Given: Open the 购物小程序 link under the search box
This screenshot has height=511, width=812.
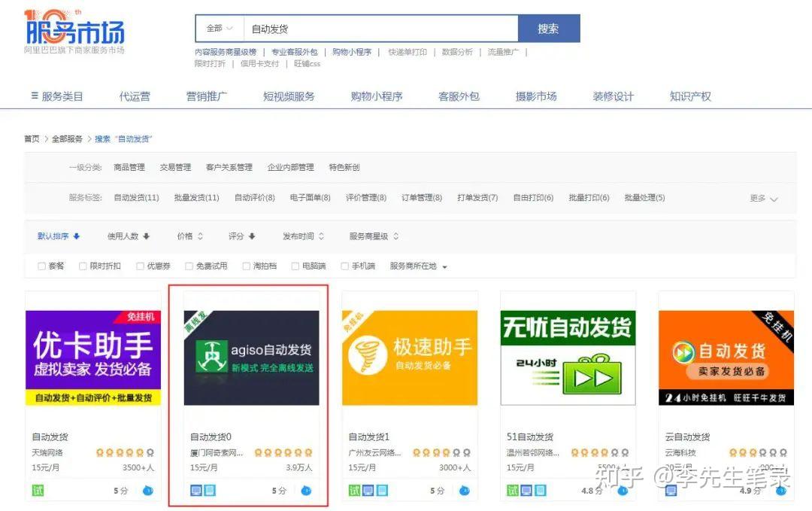Looking at the screenshot, I should pyautogui.click(x=352, y=52).
